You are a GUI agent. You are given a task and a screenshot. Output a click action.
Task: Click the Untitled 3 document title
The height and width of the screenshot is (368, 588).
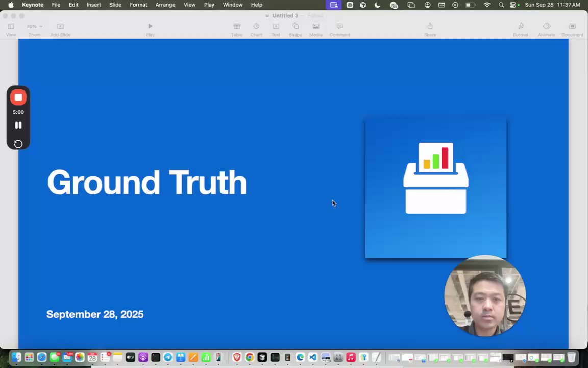[285, 16]
